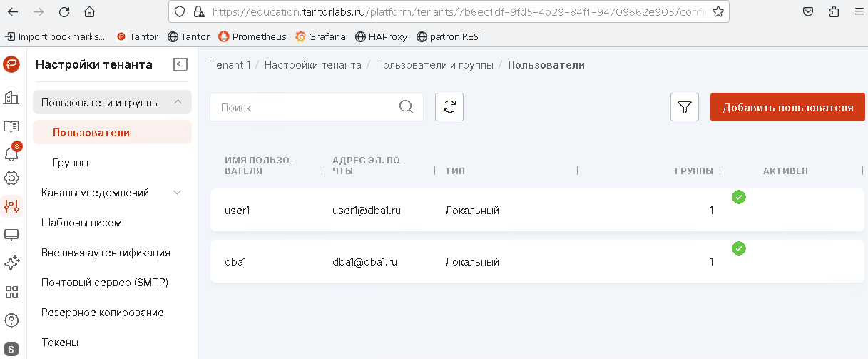This screenshot has width=868, height=359.
Task: Click the search magnifier icon
Action: pyautogui.click(x=406, y=107)
